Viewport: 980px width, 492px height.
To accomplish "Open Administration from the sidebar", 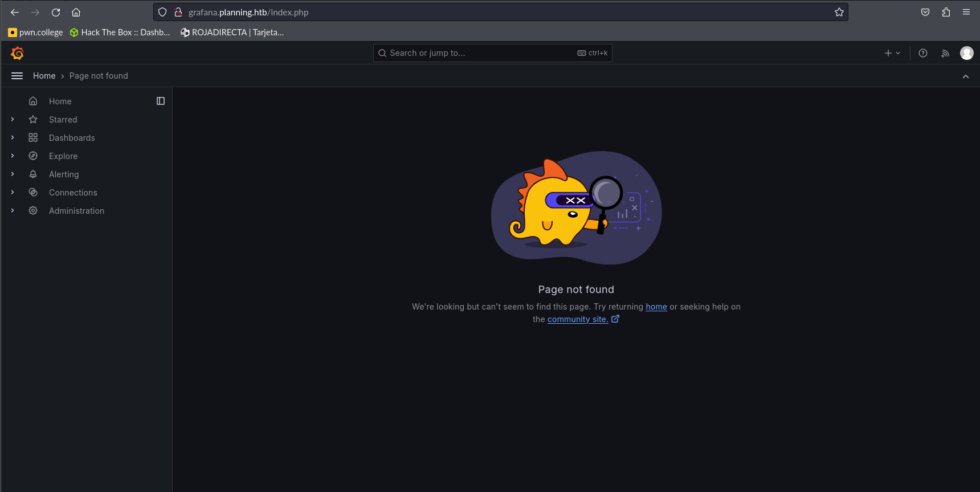I will (x=76, y=210).
